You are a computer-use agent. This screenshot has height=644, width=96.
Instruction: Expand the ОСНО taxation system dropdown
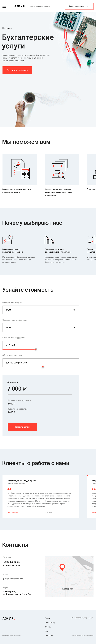point(41,328)
